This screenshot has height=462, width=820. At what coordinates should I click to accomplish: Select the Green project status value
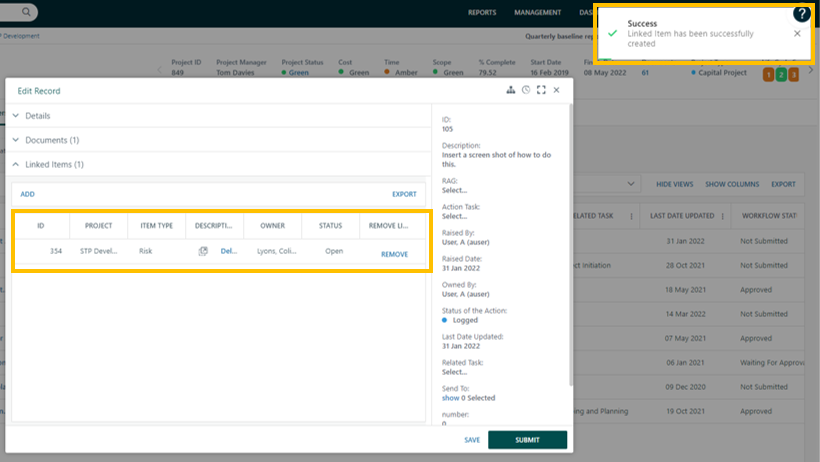pos(299,73)
